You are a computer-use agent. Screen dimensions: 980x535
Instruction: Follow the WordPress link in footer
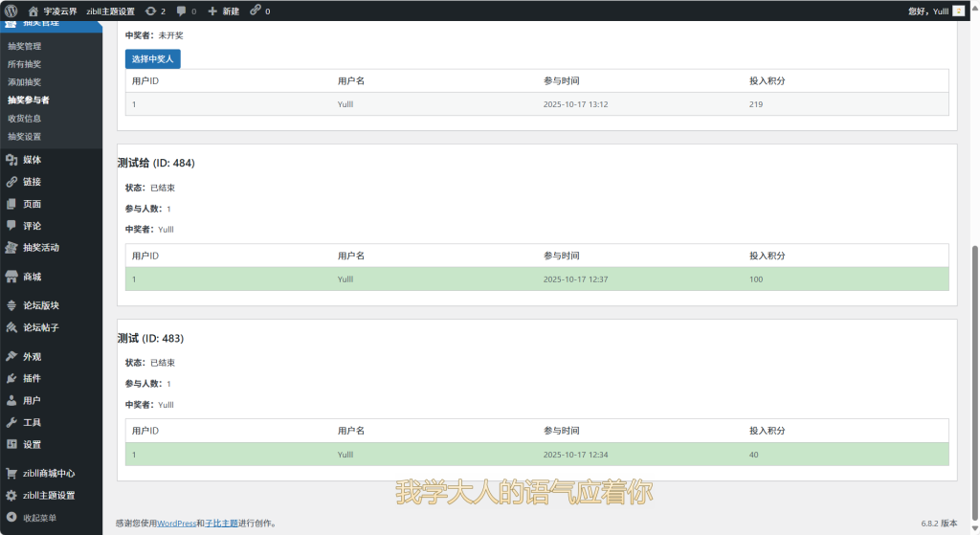coord(176,524)
